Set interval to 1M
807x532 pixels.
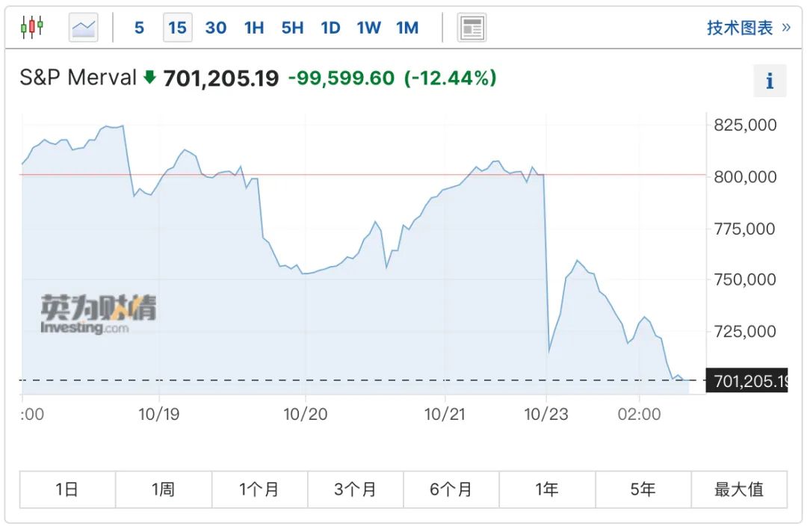point(407,28)
